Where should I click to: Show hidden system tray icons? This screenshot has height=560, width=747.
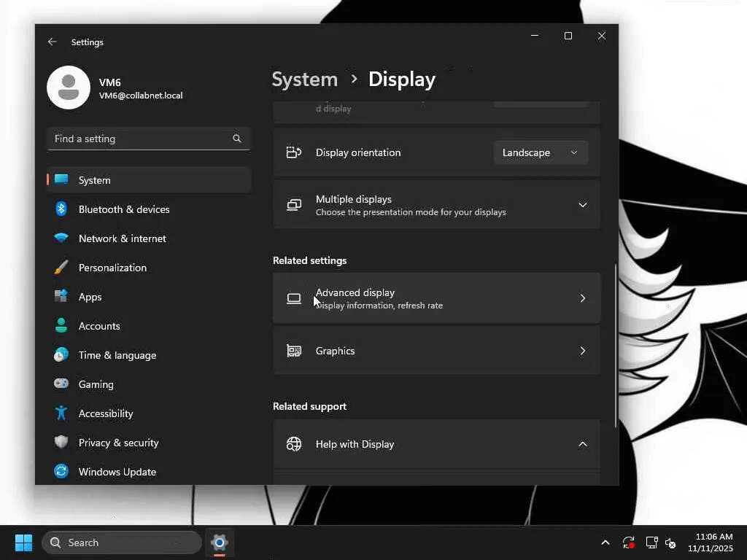[x=605, y=542]
